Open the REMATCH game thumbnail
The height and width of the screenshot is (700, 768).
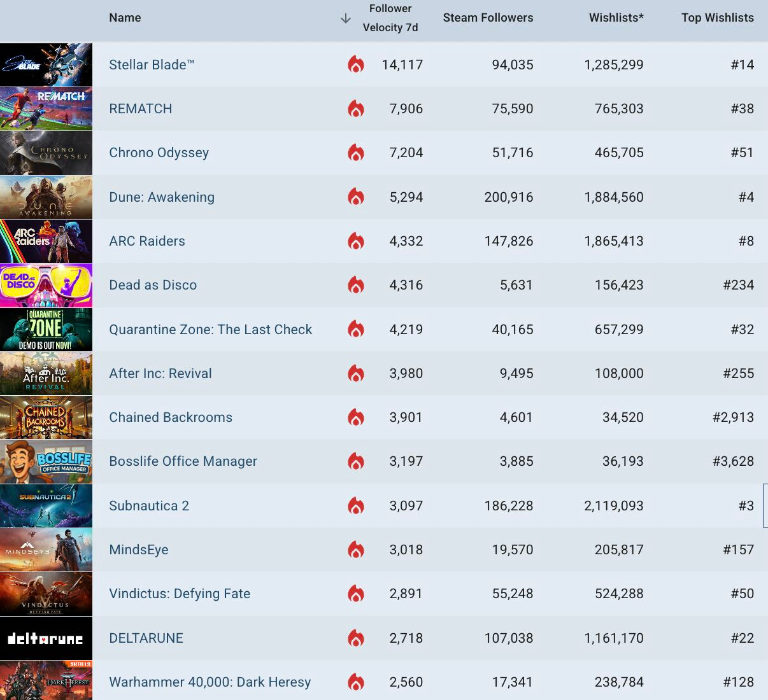click(x=46, y=109)
